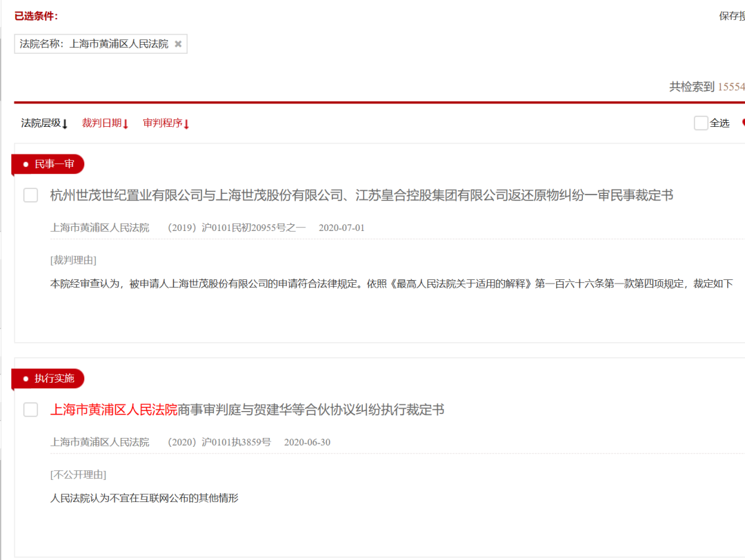The width and height of the screenshot is (745, 560).
Task: Click the red dot beside 全选
Action: click(743, 122)
